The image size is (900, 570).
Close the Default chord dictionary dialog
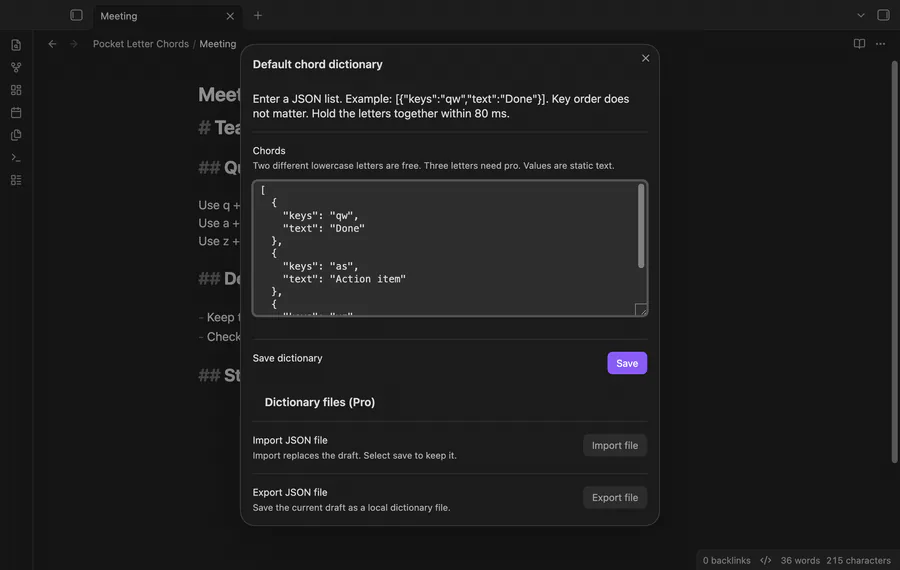[645, 58]
